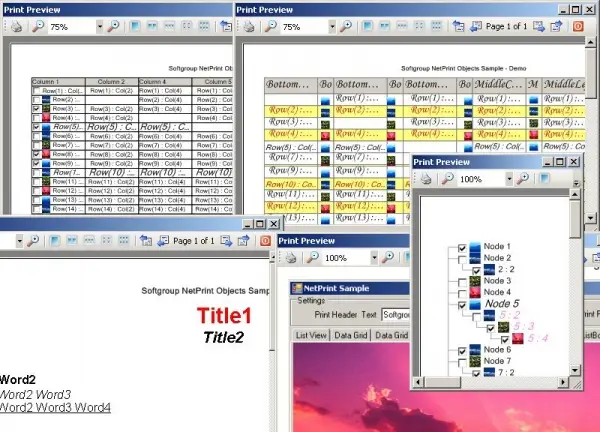Click the red close-preview icon in the Title1 preview
The image size is (600, 432).
[265, 241]
